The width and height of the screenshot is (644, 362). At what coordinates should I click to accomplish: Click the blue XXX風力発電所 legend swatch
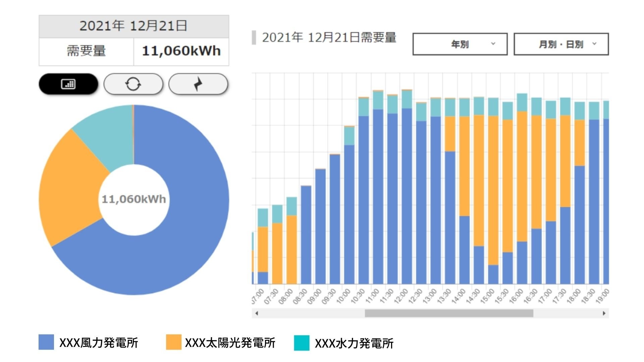coord(46,342)
